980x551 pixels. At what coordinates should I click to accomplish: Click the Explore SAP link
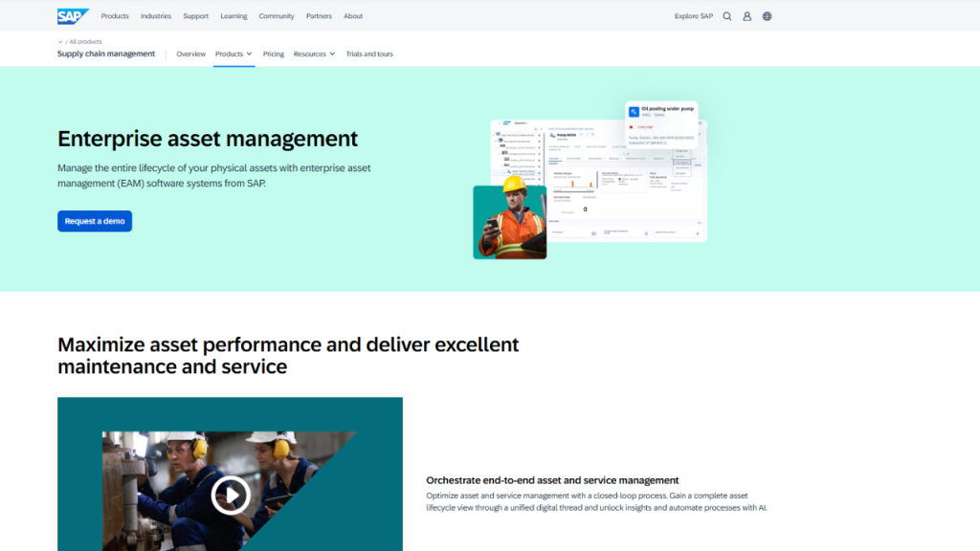(x=694, y=16)
